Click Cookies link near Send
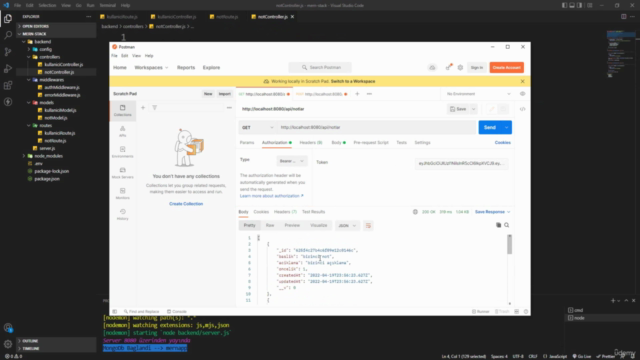The width and height of the screenshot is (640, 360). coord(502,143)
